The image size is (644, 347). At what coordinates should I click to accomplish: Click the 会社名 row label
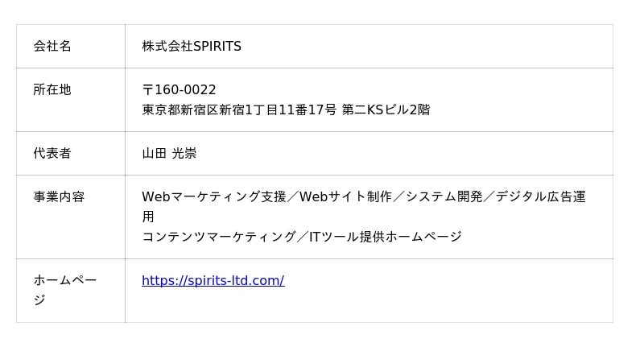[x=52, y=47]
